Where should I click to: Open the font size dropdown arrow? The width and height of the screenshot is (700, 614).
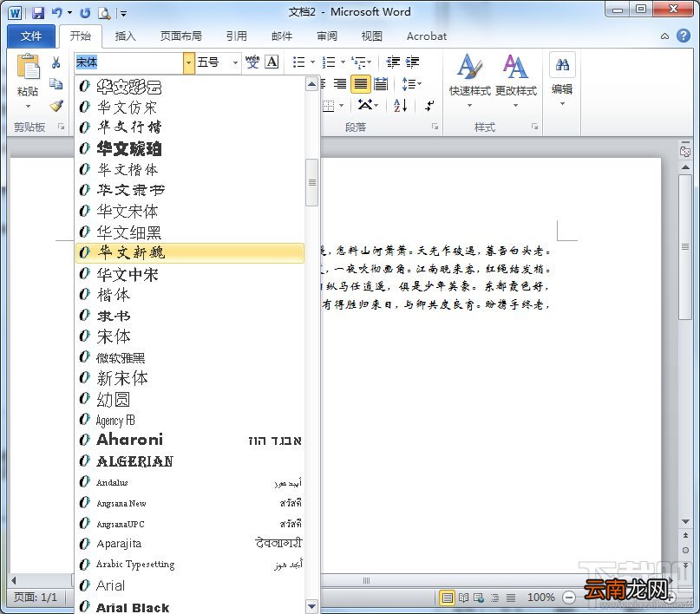[235, 62]
